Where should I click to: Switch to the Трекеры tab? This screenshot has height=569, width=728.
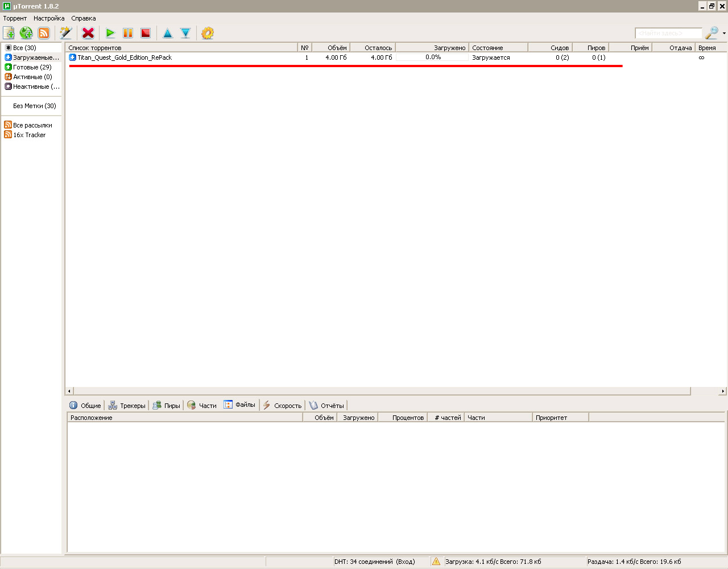pyautogui.click(x=127, y=406)
